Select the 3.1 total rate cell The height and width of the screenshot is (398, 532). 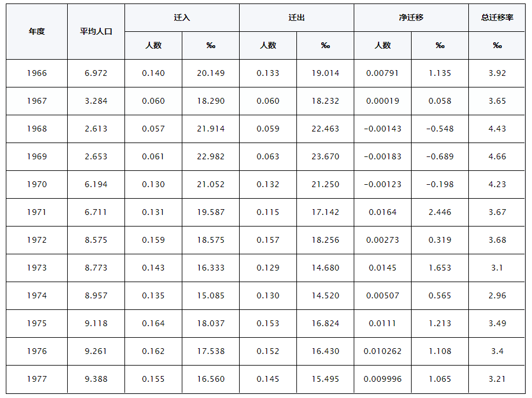497,268
